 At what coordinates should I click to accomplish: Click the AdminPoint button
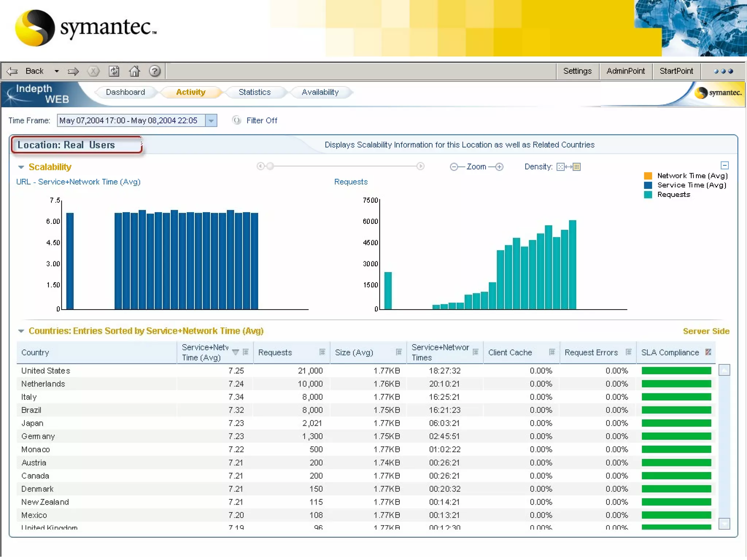click(x=625, y=71)
